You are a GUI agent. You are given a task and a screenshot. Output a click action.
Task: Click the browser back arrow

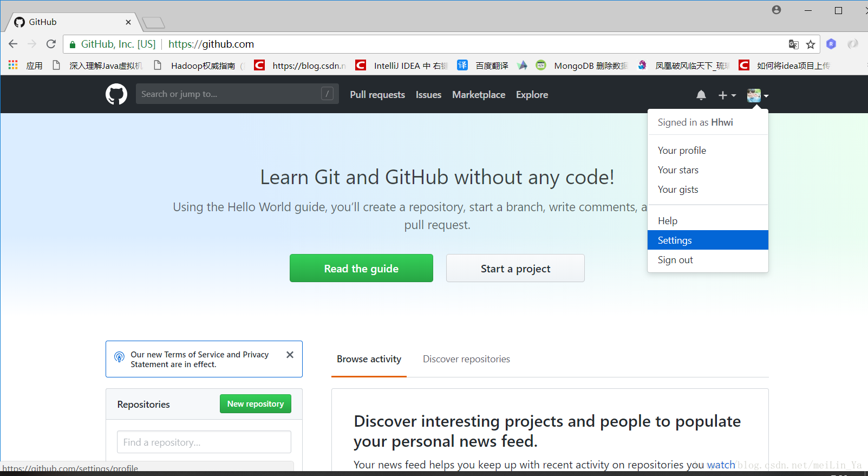(14, 44)
